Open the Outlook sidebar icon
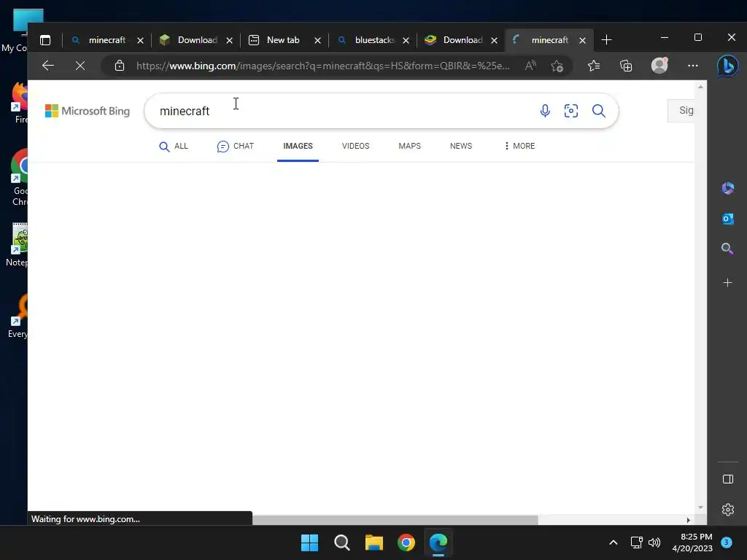The height and width of the screenshot is (560, 747). [x=727, y=219]
